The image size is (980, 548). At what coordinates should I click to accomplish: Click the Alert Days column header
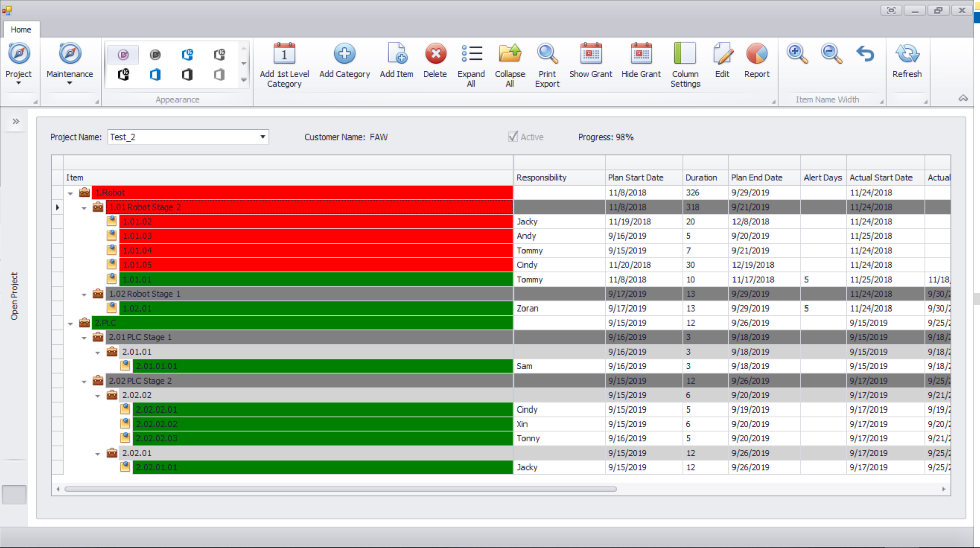point(823,177)
